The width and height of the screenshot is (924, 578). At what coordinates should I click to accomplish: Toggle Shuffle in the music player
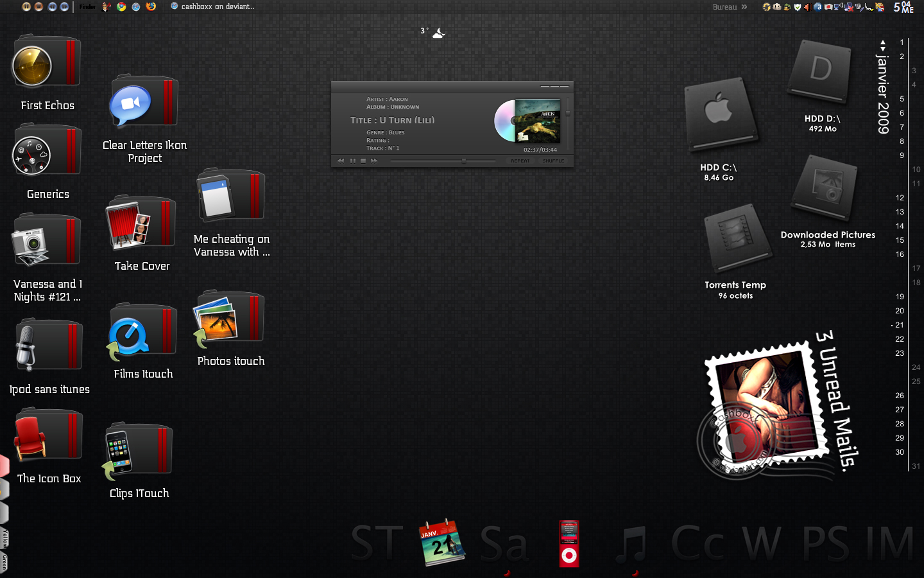point(553,161)
